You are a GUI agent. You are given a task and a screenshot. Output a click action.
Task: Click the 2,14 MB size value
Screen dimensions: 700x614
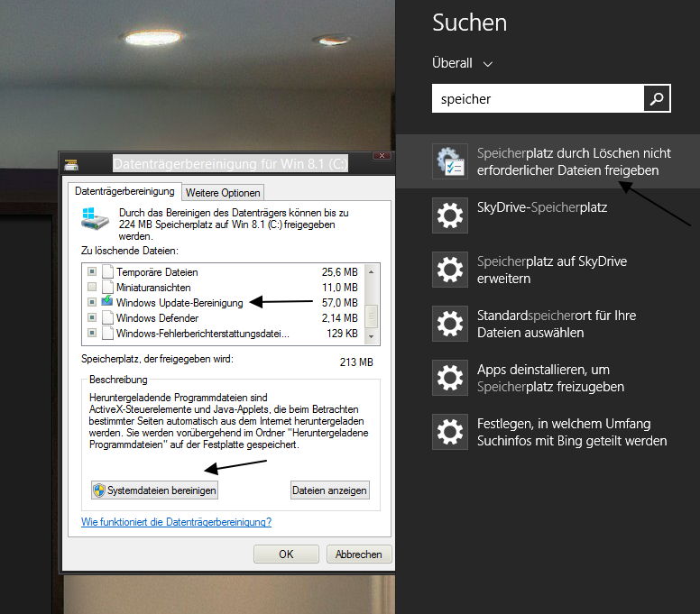(x=340, y=318)
